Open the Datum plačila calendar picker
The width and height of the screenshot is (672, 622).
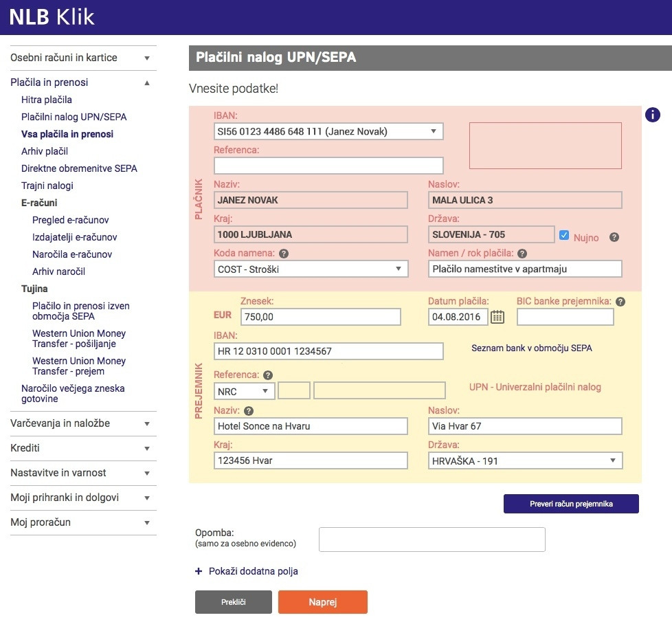pos(497,317)
